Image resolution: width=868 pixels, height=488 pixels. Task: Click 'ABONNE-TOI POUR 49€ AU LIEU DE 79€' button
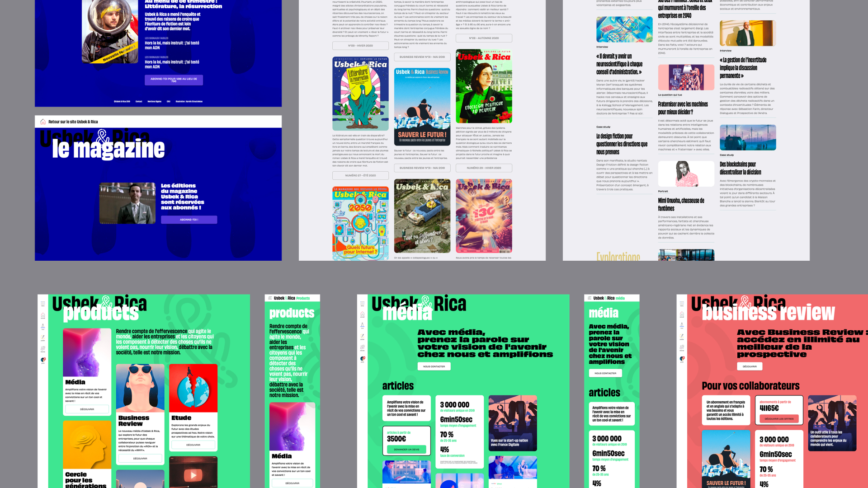[174, 80]
